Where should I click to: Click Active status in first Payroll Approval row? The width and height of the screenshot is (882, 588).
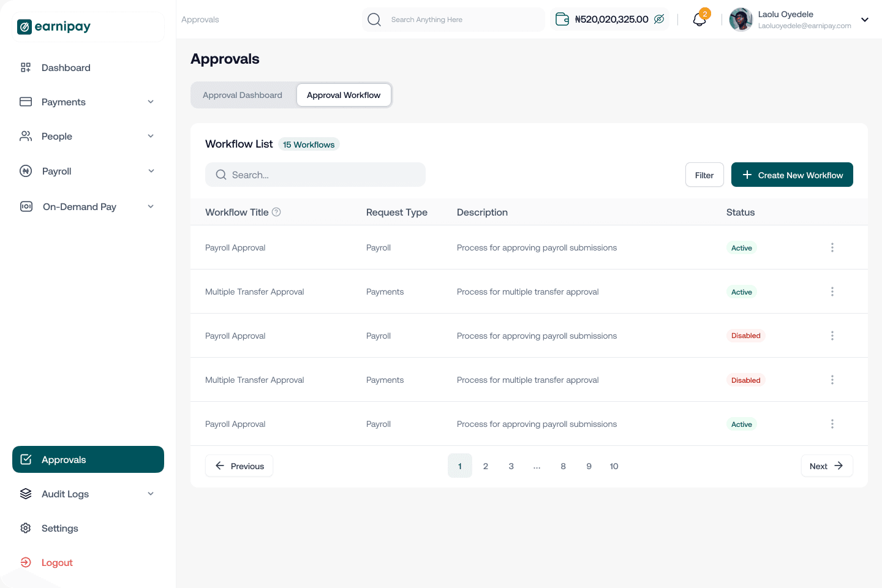tap(742, 247)
